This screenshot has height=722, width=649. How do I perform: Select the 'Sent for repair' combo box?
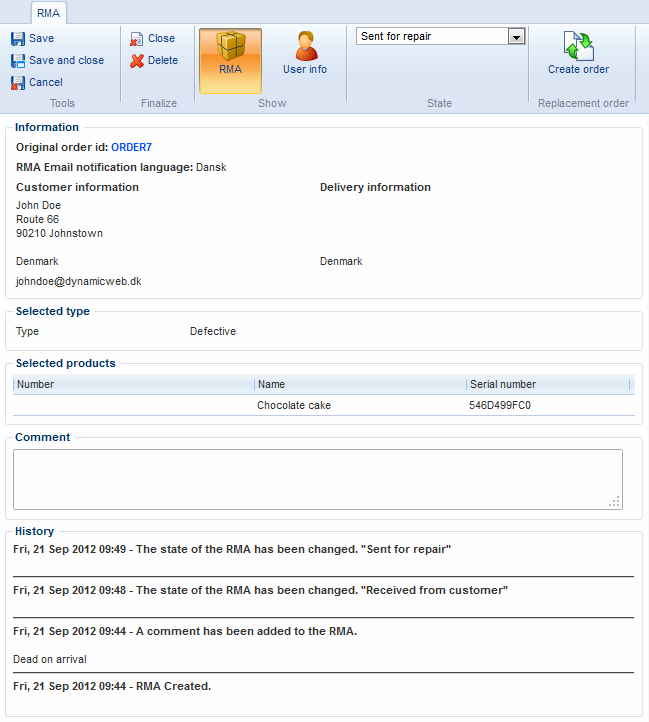click(432, 37)
